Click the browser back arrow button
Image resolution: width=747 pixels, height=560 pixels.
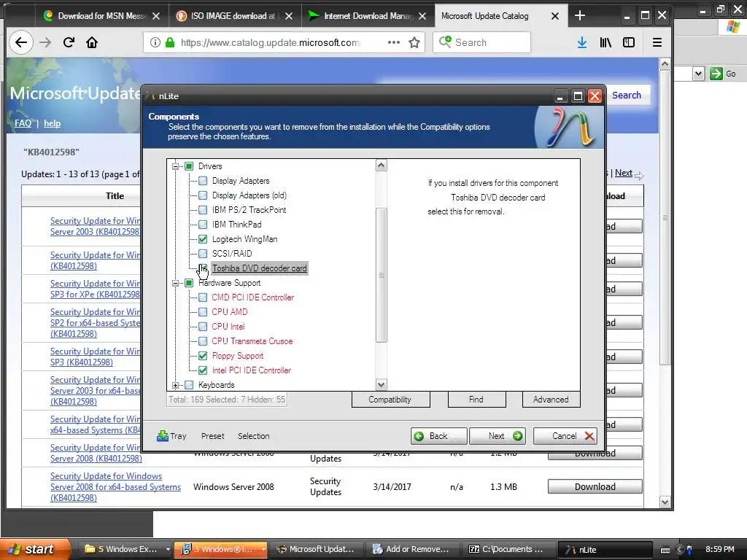pos(21,42)
